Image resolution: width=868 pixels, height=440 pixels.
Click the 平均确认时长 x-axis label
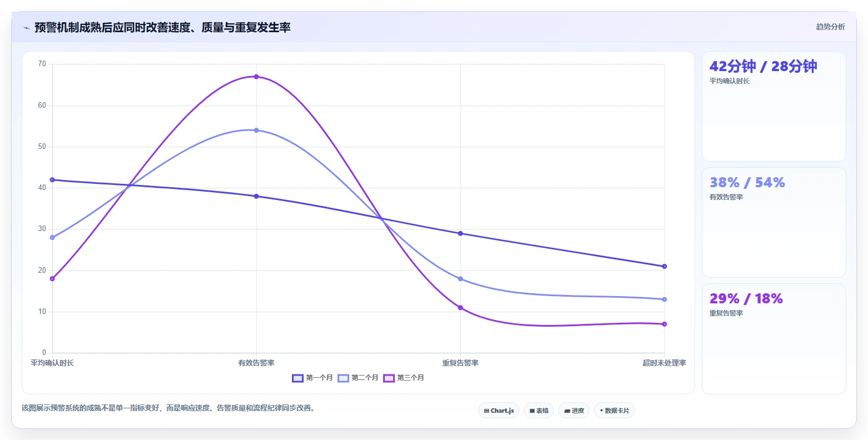[52, 363]
